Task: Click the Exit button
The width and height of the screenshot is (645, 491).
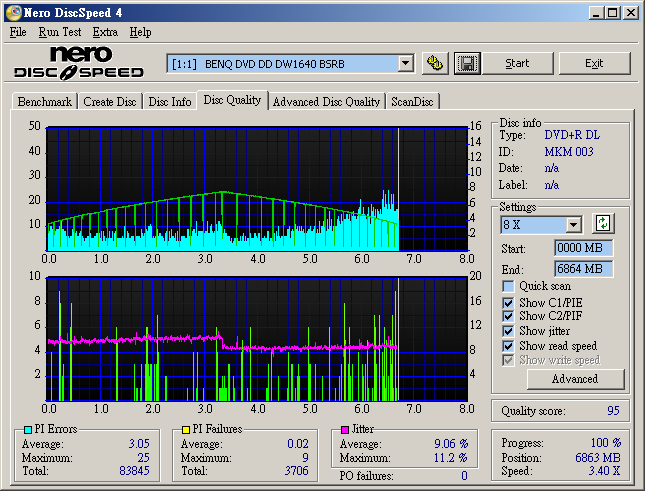Action: pos(594,63)
